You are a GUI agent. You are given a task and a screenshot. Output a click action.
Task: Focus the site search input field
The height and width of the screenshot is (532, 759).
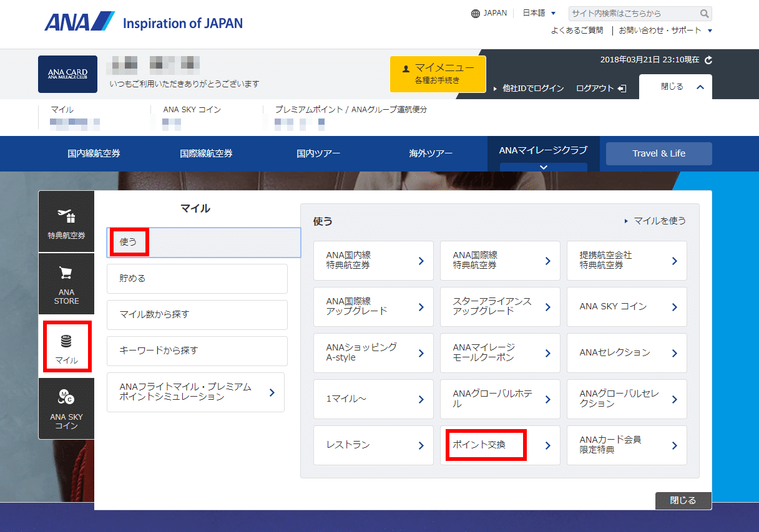632,14
